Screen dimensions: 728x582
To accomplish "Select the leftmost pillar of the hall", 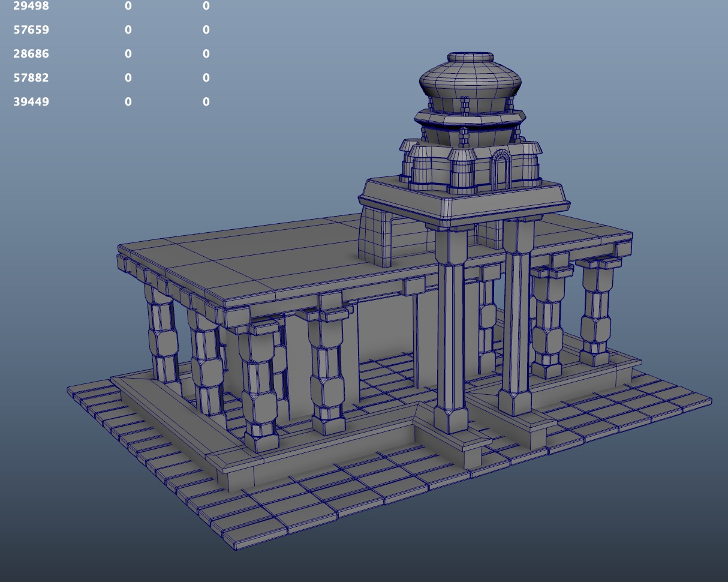I will (160, 336).
